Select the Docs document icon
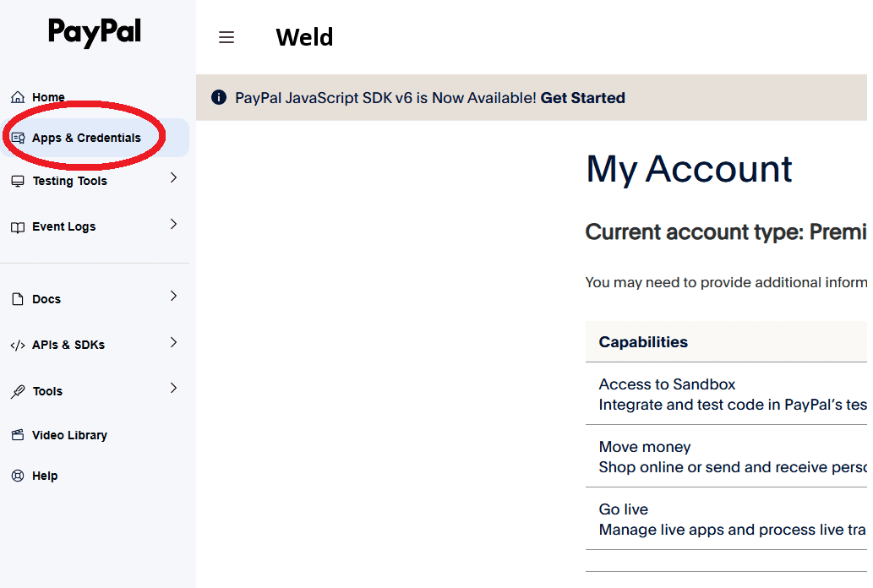Image resolution: width=873 pixels, height=588 pixels. click(x=19, y=298)
